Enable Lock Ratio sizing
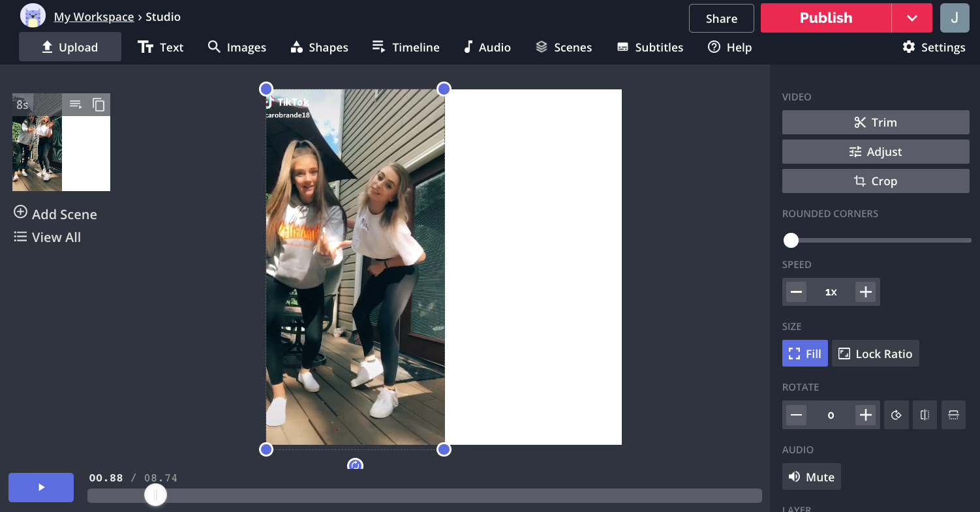This screenshot has height=512, width=980. (x=875, y=354)
